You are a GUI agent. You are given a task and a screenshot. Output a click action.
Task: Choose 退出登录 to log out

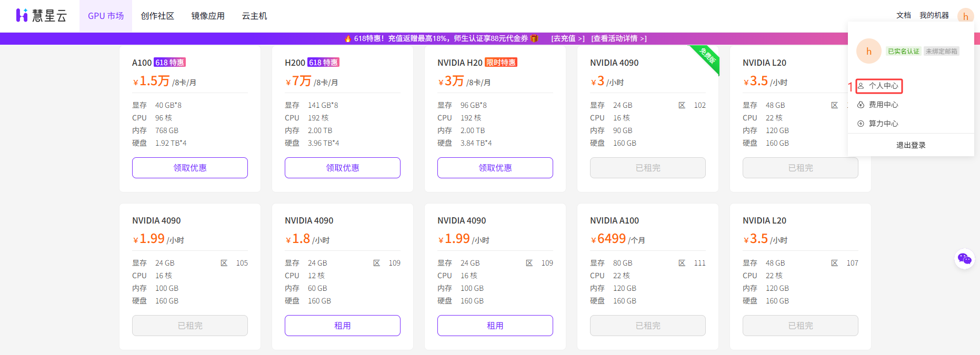point(911,145)
